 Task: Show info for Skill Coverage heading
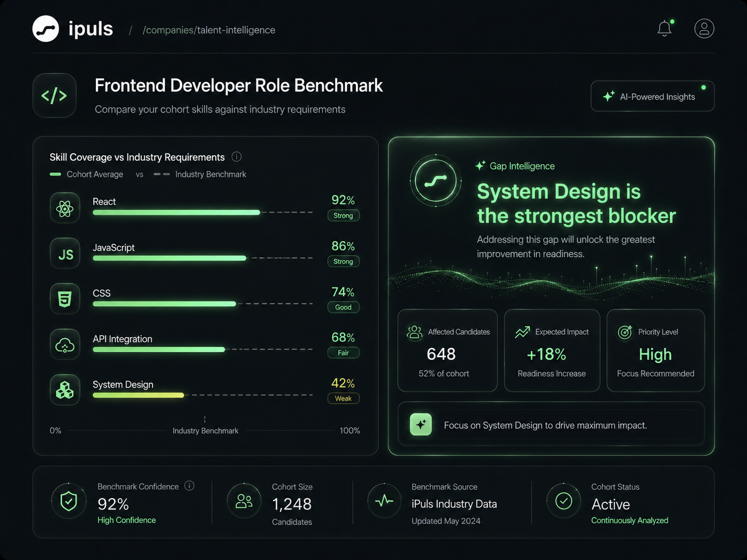tap(237, 157)
